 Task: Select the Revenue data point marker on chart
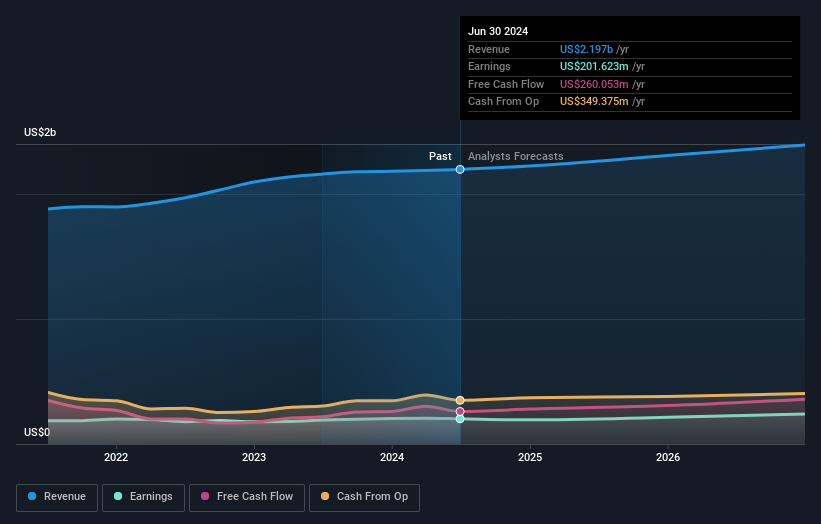point(460,169)
